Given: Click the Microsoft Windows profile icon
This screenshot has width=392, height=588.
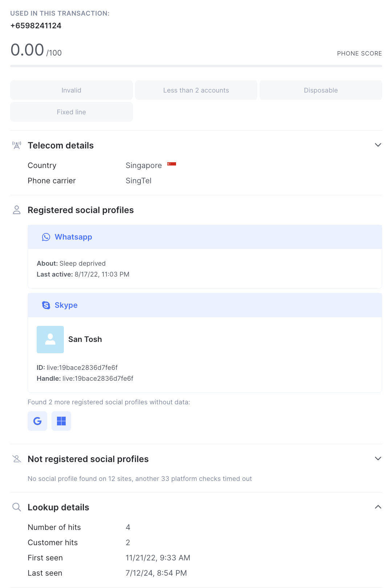Looking at the screenshot, I should [61, 421].
